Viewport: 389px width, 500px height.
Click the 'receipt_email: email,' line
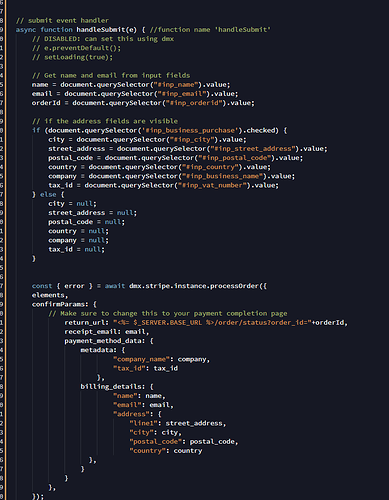(107, 332)
